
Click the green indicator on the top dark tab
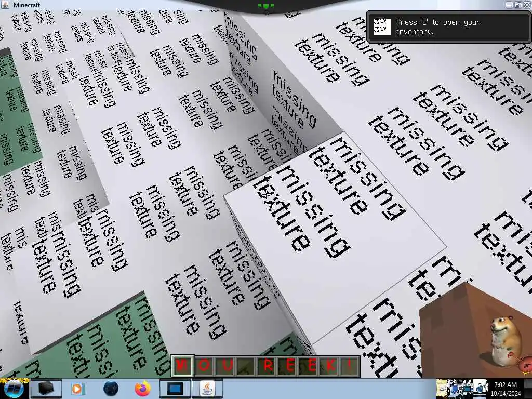coord(266,6)
